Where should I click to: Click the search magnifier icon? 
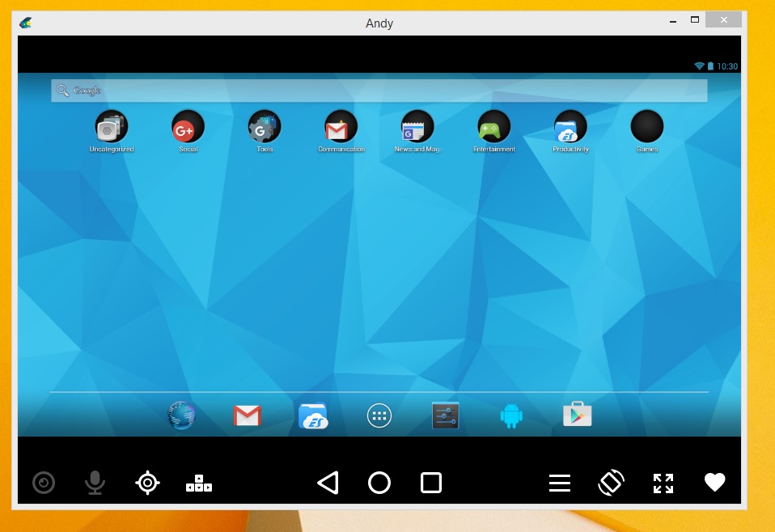pyautogui.click(x=62, y=91)
